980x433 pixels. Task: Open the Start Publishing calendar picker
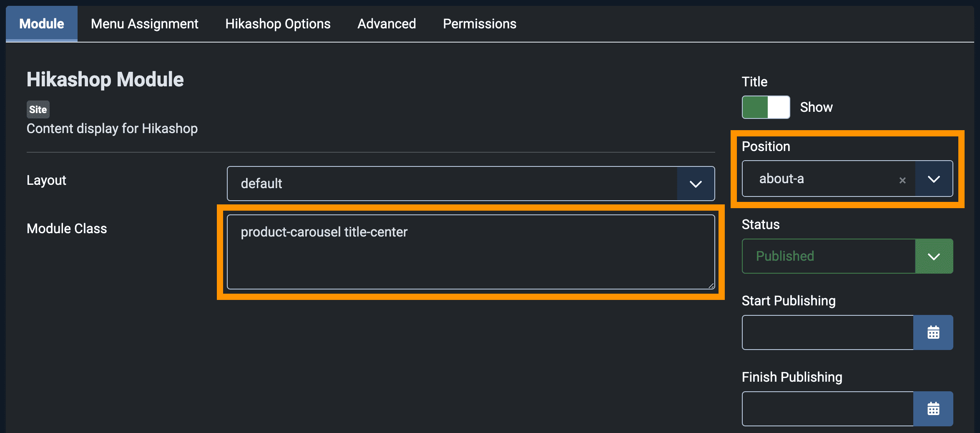pos(933,332)
